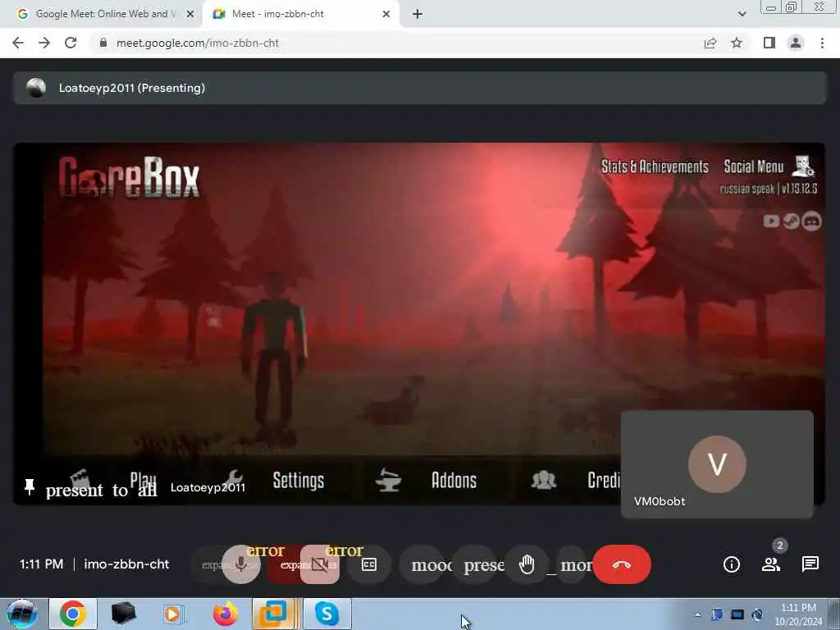Toggle the camera off button

click(x=320, y=564)
